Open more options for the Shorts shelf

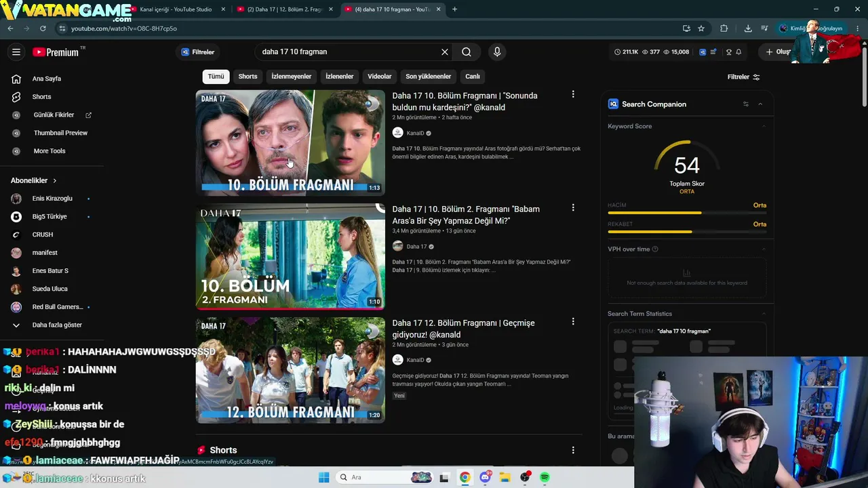click(573, 450)
